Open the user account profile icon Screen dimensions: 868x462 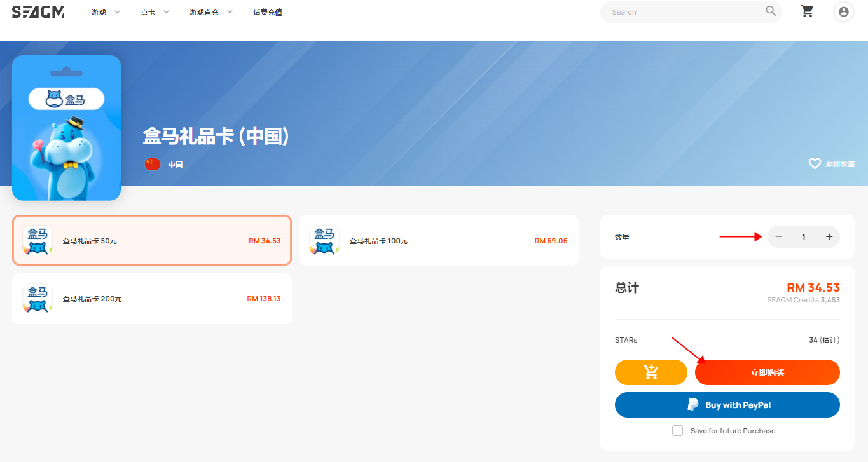click(x=844, y=11)
